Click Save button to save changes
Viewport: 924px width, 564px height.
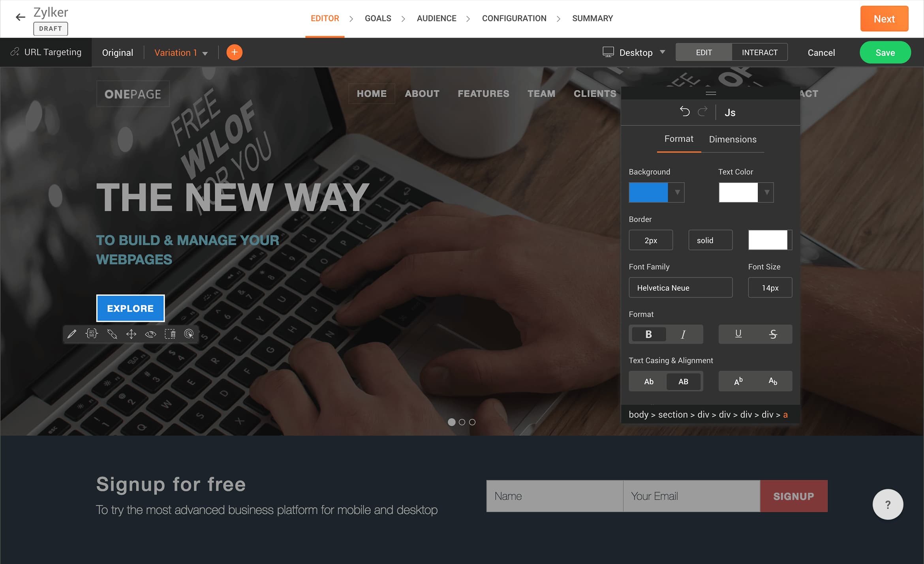click(885, 52)
